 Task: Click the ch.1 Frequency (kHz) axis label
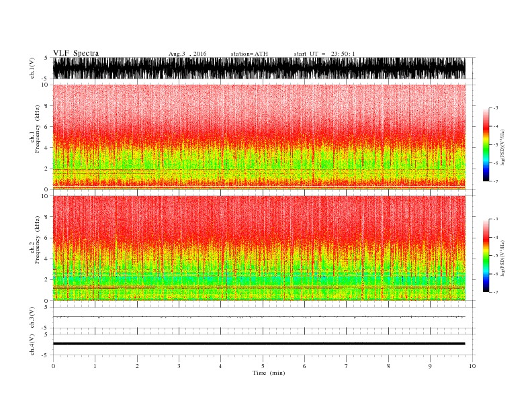pos(35,129)
